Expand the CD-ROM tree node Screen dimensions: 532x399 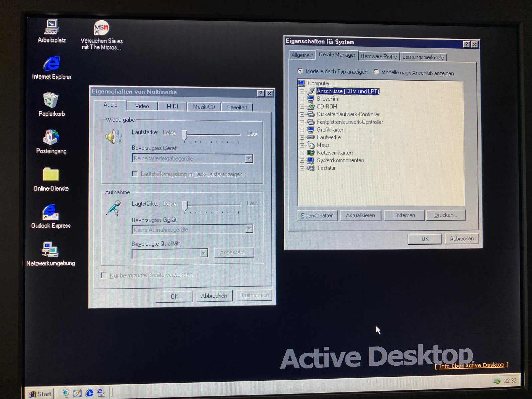click(x=302, y=106)
